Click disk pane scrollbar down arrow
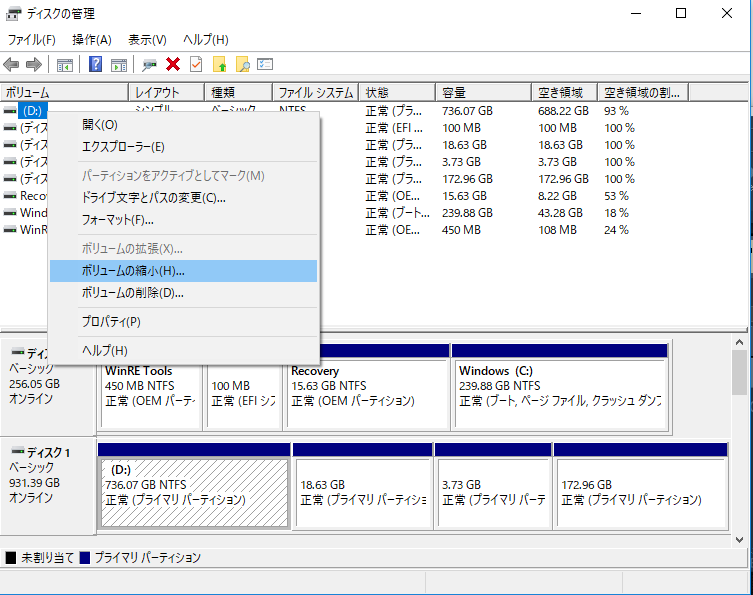Viewport: 753px width, 595px height. click(740, 539)
